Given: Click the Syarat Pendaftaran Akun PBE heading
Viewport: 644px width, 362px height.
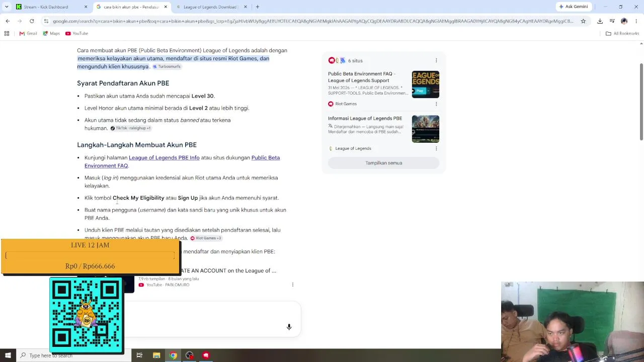Looking at the screenshot, I should coord(123,83).
